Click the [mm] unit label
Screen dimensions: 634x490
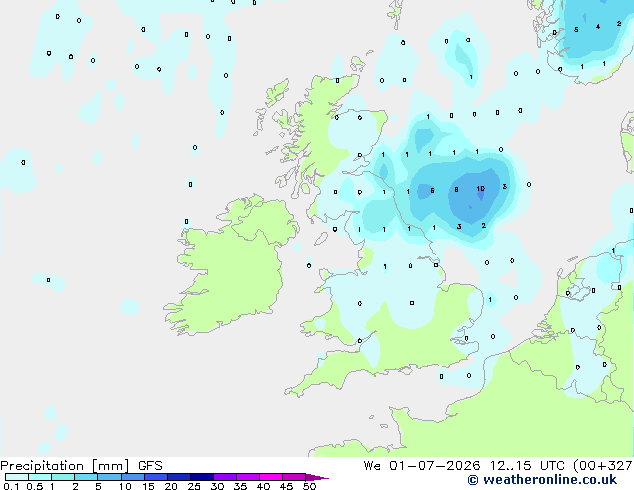click(x=110, y=466)
